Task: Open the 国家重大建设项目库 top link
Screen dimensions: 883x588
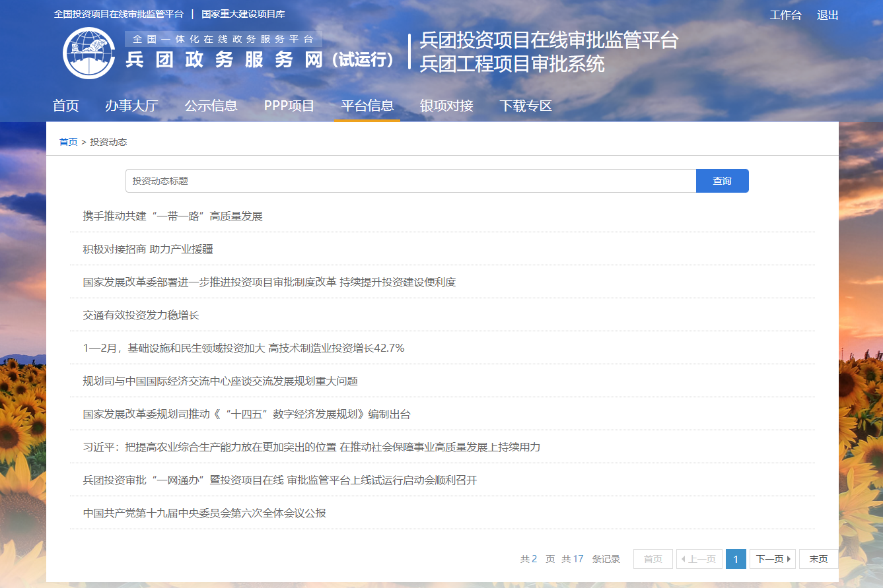Action: [243, 14]
